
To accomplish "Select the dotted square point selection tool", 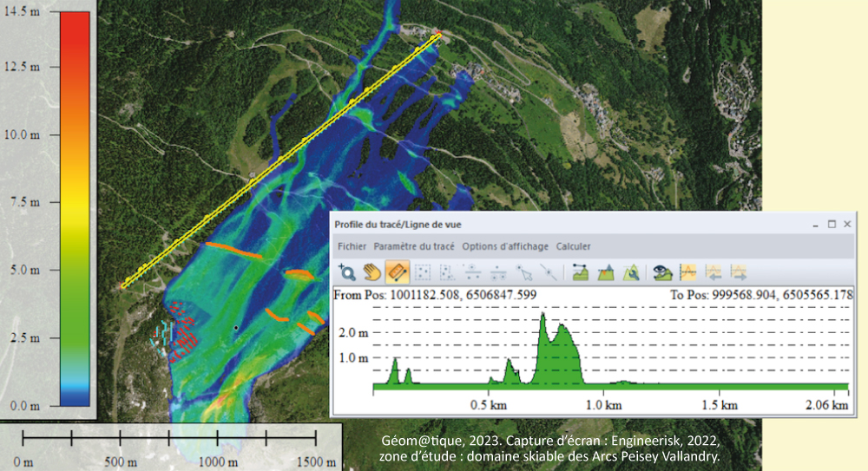I will click(423, 272).
